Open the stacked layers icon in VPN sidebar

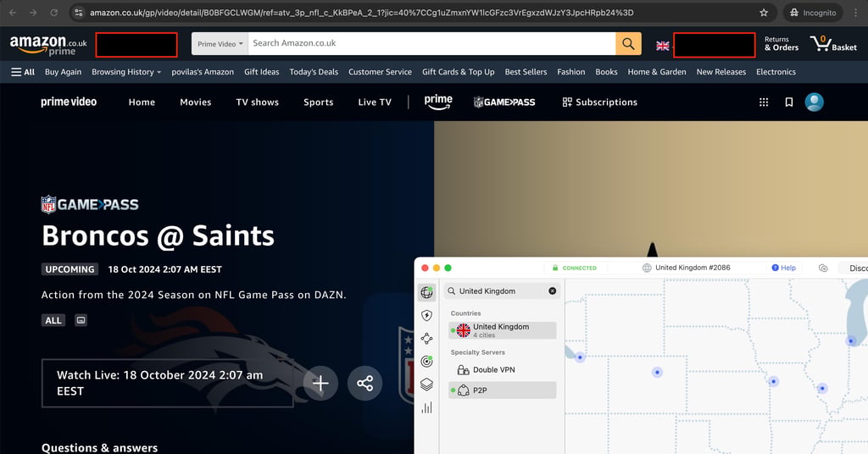(426, 385)
